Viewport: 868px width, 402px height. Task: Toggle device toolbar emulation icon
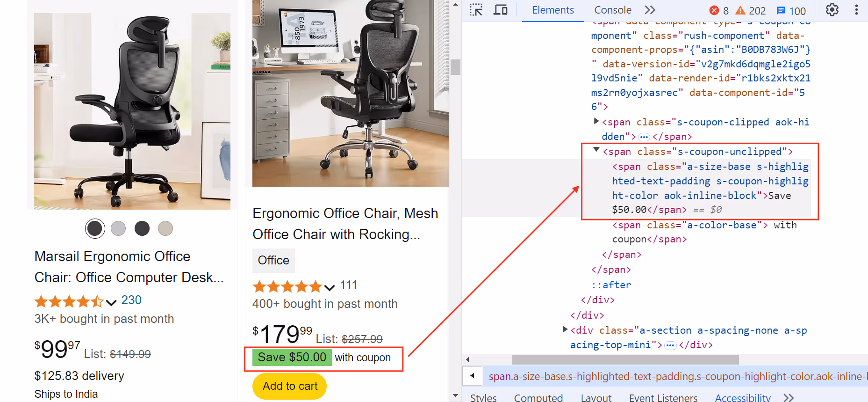501,10
